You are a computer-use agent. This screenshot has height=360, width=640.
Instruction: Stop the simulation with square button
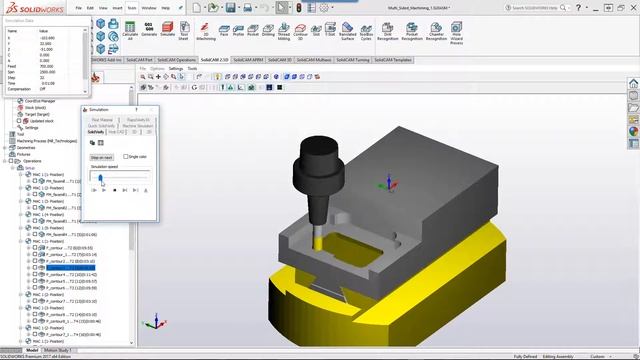115,190
